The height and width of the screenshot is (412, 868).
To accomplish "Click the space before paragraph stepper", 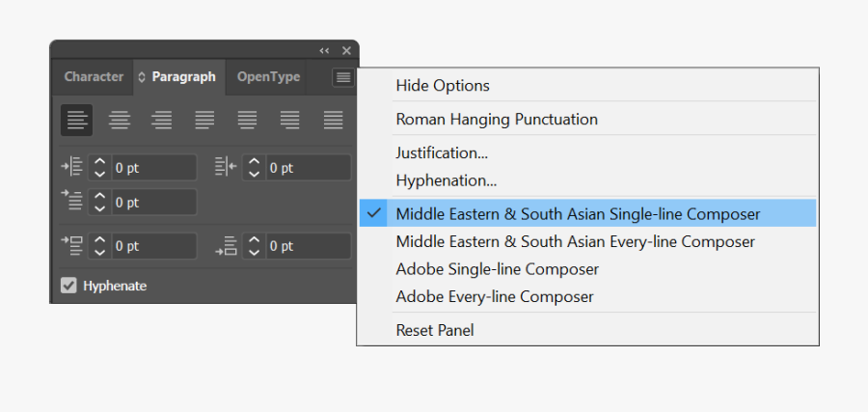I will pyautogui.click(x=99, y=246).
